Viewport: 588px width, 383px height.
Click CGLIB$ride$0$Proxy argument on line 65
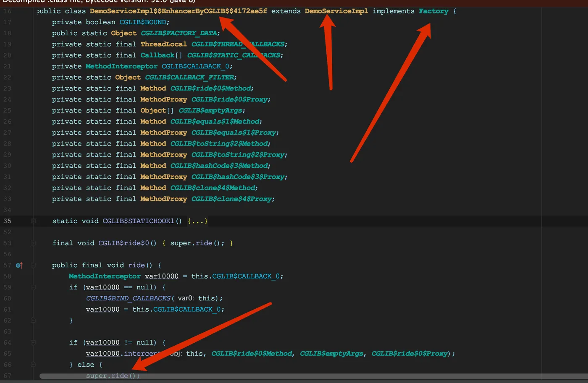click(x=409, y=354)
